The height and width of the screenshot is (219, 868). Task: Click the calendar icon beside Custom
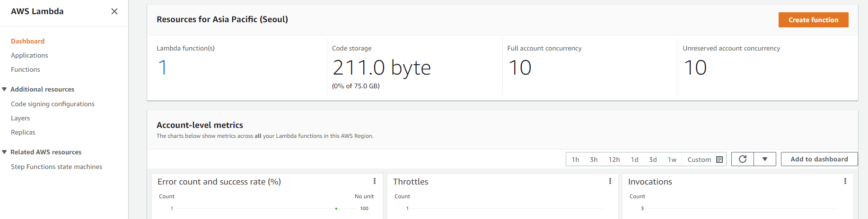(x=719, y=160)
